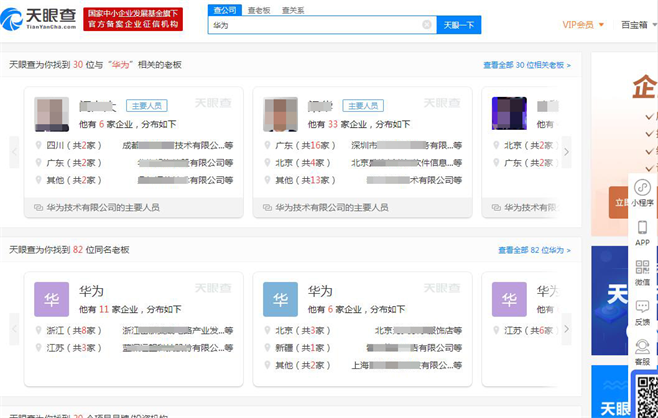The width and height of the screenshot is (658, 418).
Task: Click the first boss's blurred photo thumbnail
Action: (52, 114)
